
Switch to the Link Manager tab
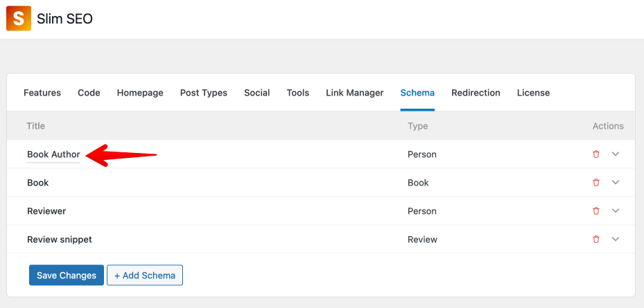(355, 93)
